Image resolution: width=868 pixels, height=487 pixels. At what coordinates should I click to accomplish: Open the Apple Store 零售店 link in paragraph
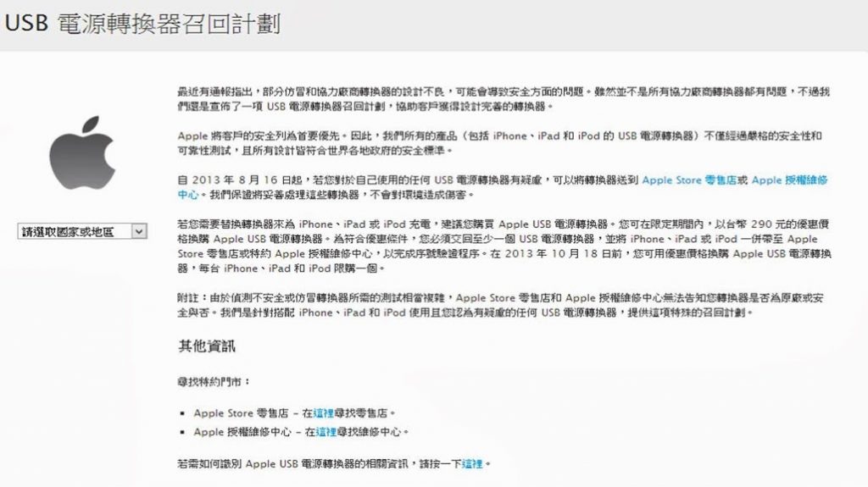[689, 180]
